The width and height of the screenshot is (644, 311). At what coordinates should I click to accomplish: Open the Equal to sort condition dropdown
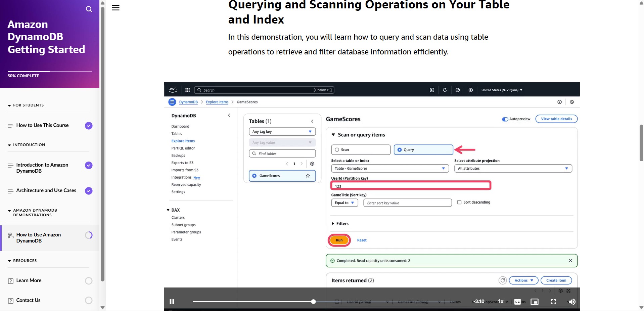coord(344,203)
